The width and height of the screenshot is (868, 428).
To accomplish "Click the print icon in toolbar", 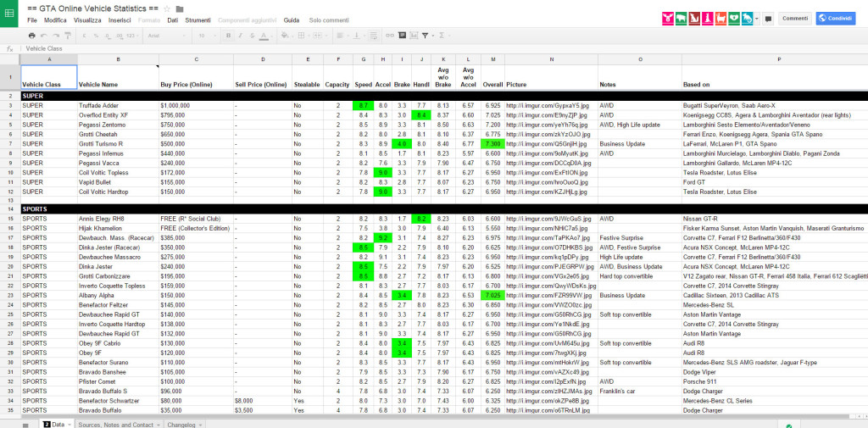I will [31, 36].
